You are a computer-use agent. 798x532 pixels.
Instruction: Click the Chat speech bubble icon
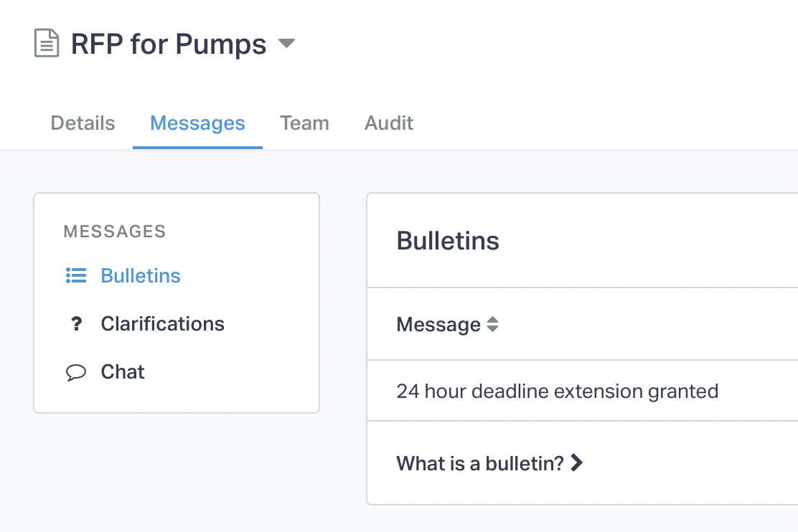pyautogui.click(x=76, y=372)
